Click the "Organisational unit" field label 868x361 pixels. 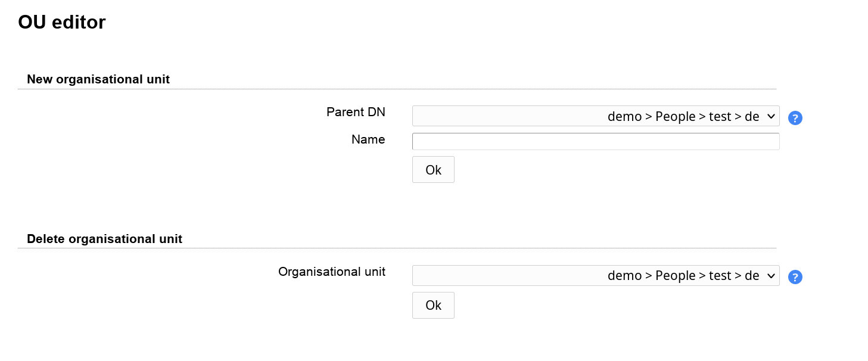[x=332, y=272]
